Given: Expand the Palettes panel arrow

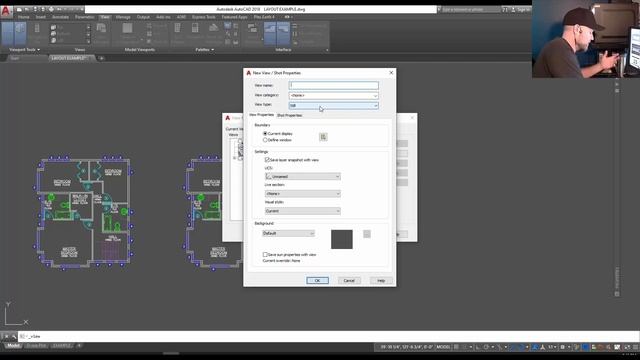Looking at the screenshot, I should (x=212, y=50).
